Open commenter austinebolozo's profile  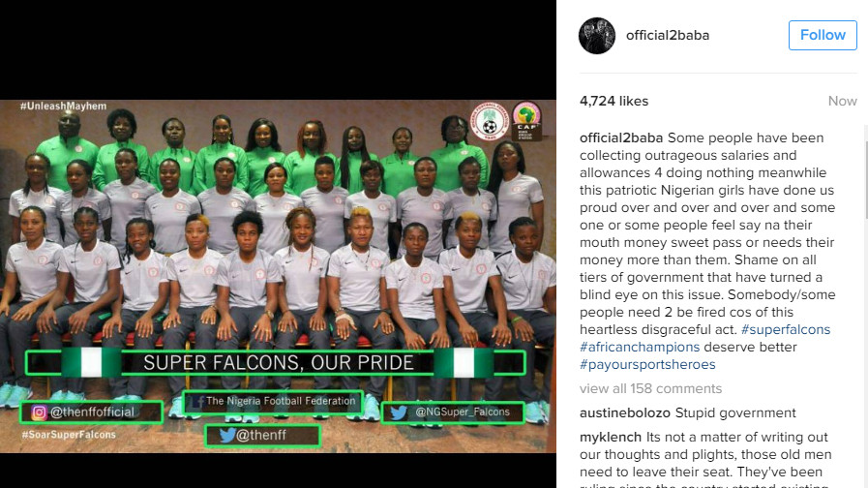[625, 413]
